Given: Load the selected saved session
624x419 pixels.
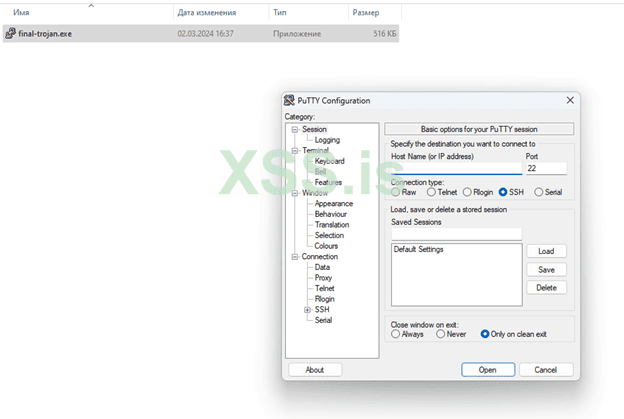Looking at the screenshot, I should pos(546,251).
